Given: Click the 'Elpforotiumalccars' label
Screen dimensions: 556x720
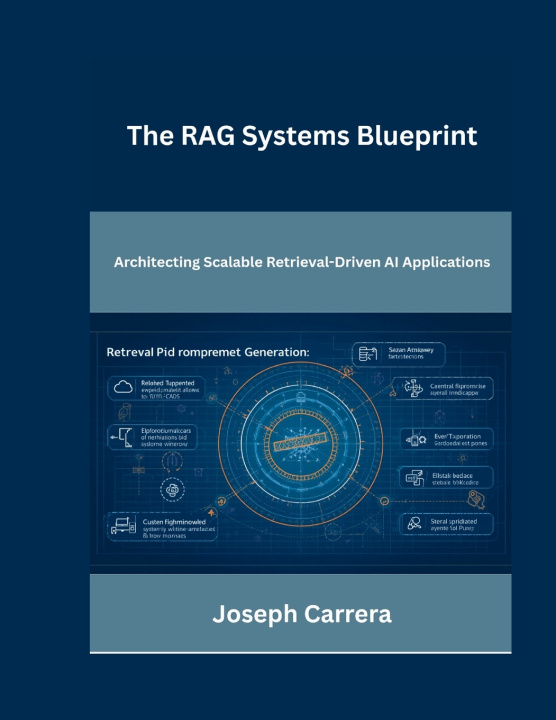Looking at the screenshot, I should point(166,431).
